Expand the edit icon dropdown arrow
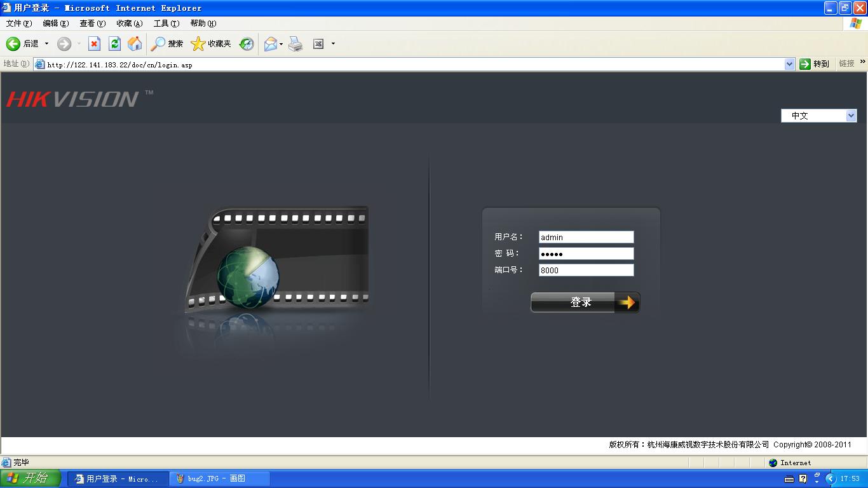 [x=333, y=44]
